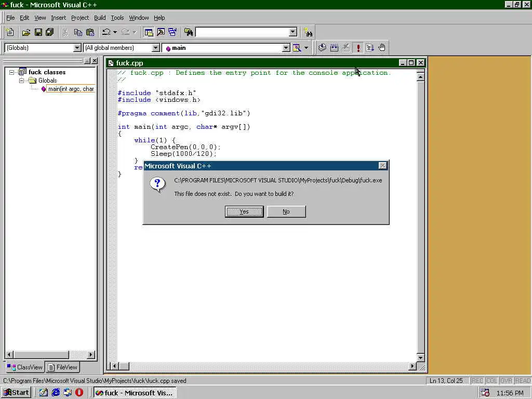
Task: Click the Undo arrow icon
Action: point(106,32)
